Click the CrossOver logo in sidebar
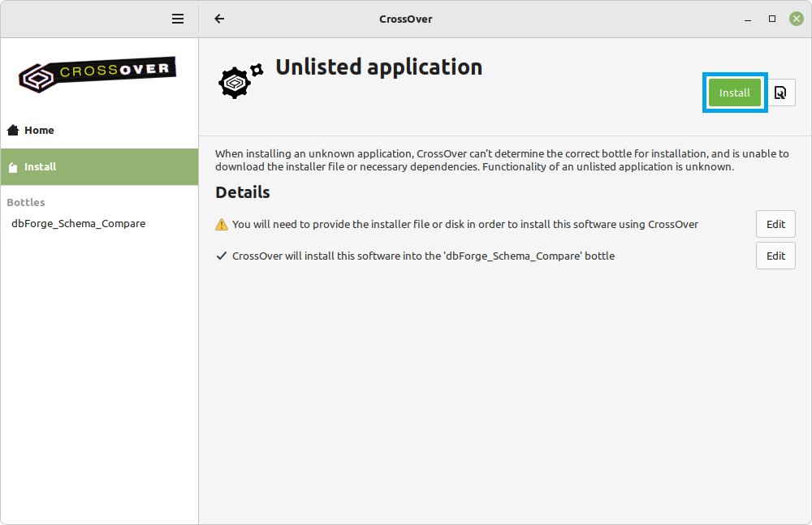This screenshot has height=525, width=812. tap(97, 75)
